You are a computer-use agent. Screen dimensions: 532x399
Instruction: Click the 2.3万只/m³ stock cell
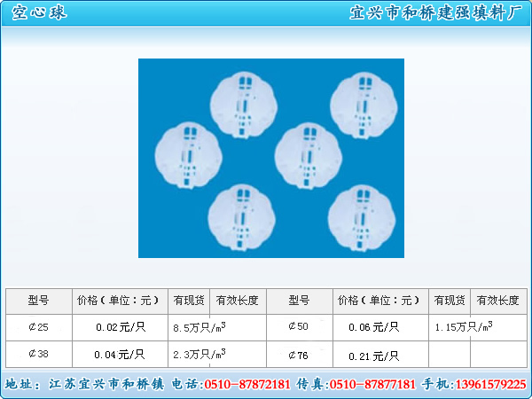199,354
